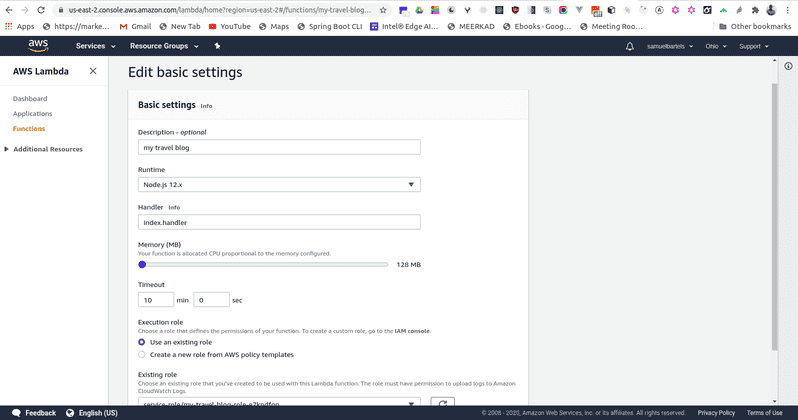This screenshot has width=798, height=420.
Task: Click the 3D cube extension icon
Action: [611, 10]
